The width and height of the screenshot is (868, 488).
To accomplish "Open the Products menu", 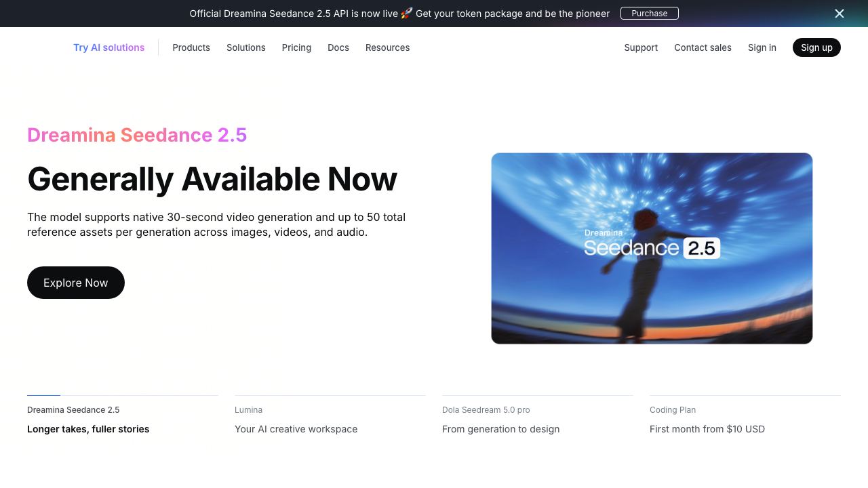I will tap(191, 47).
